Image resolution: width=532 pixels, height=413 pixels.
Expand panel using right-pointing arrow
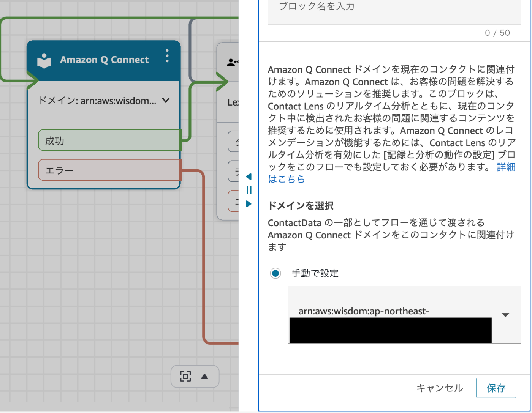click(249, 204)
